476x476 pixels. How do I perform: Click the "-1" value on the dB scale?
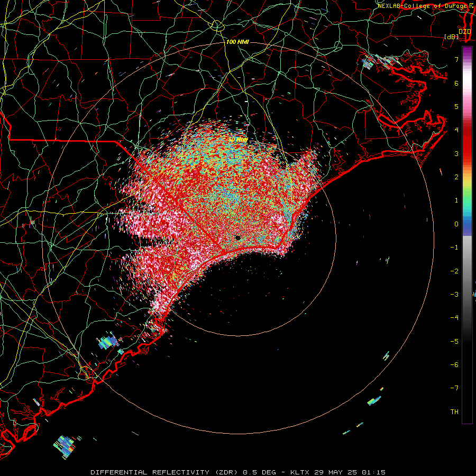coord(454,248)
